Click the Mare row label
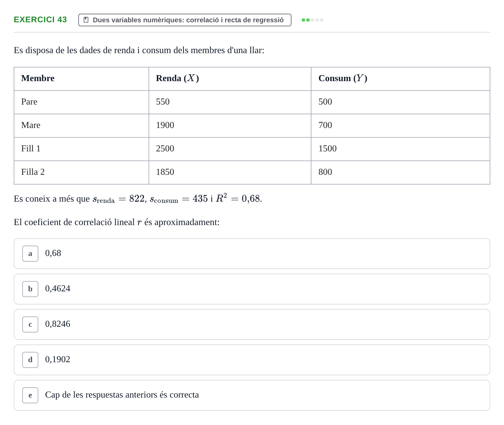 [31, 125]
